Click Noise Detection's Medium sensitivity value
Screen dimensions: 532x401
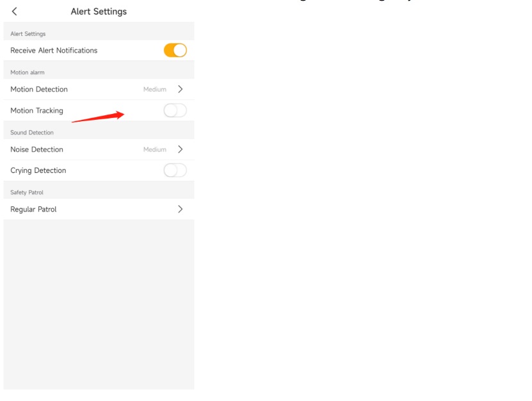point(155,149)
